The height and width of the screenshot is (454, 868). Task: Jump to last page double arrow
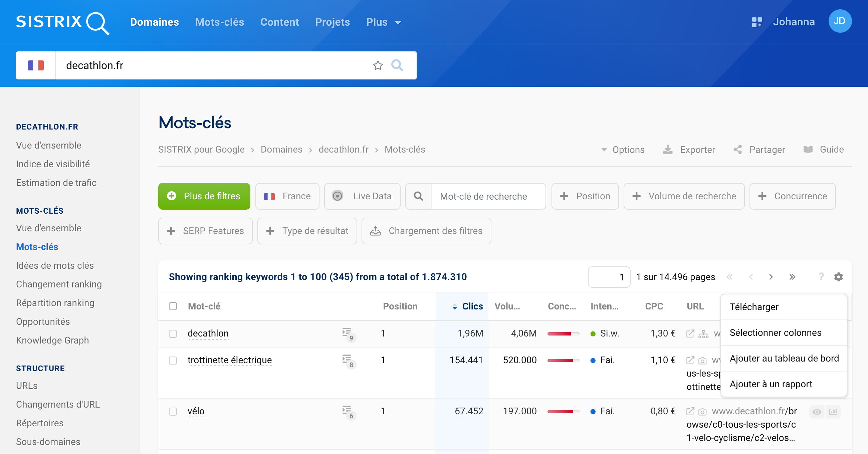pos(792,277)
